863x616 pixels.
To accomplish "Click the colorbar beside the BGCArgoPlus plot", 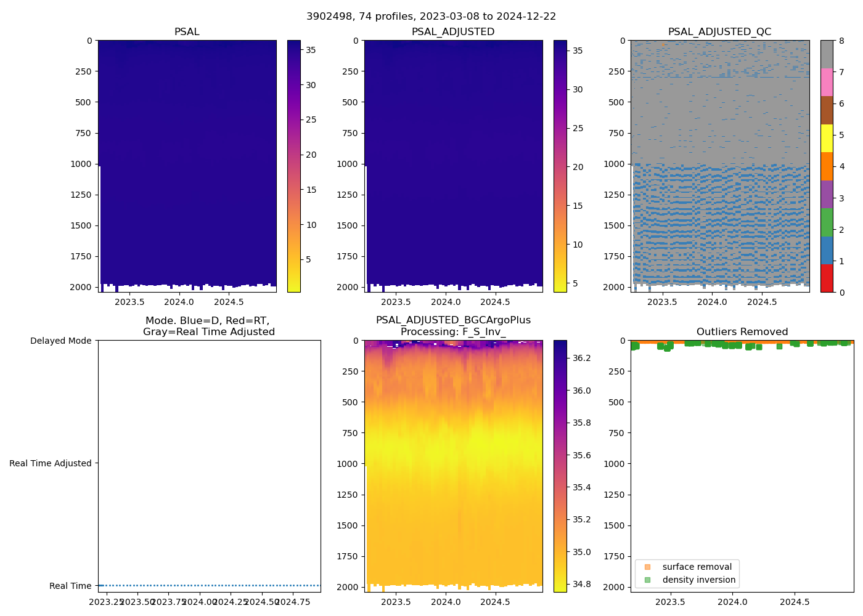I will (x=560, y=466).
